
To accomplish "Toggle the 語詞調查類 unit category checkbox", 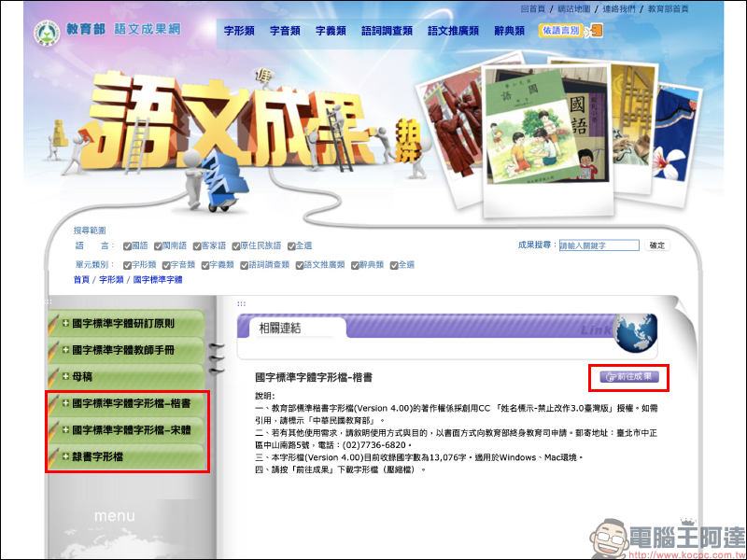I will tap(244, 265).
